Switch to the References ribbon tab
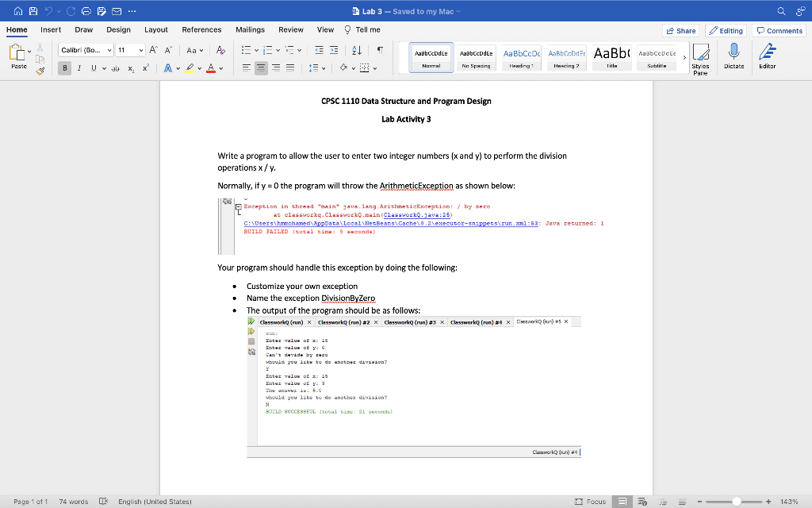The height and width of the screenshot is (508, 812). click(201, 29)
